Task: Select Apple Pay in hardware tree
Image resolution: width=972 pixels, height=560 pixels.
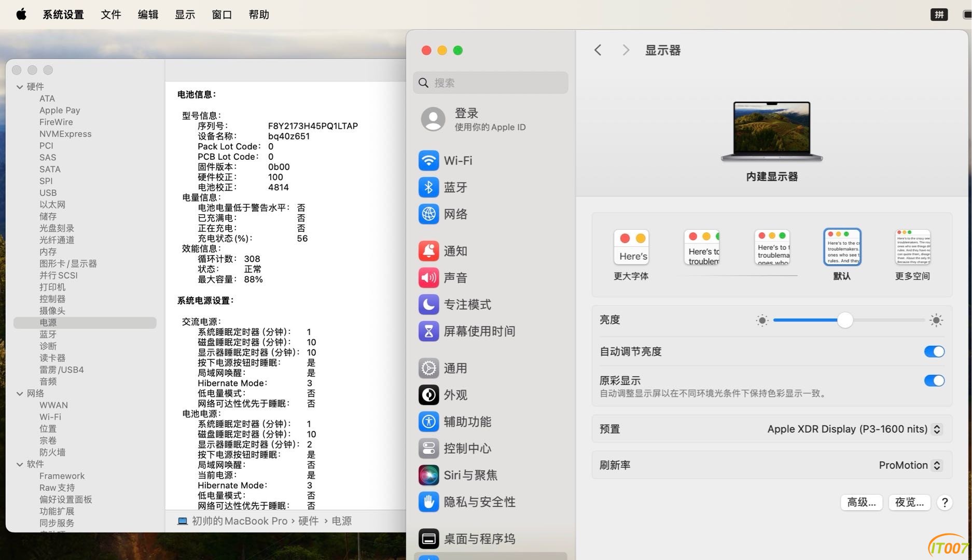Action: point(60,110)
